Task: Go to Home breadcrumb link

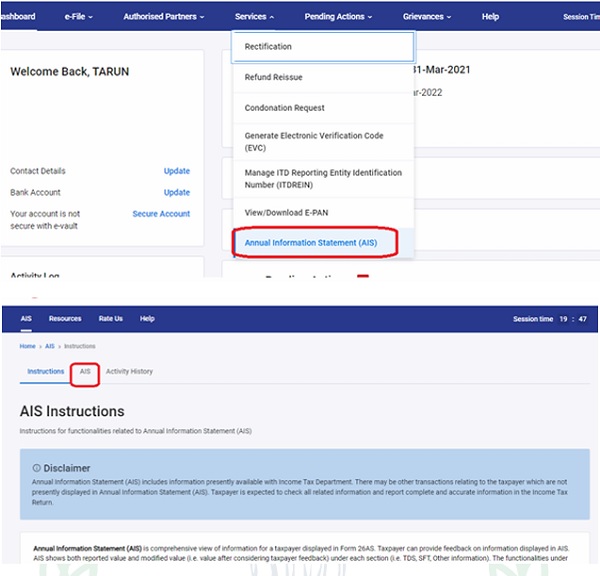Action: tap(28, 346)
